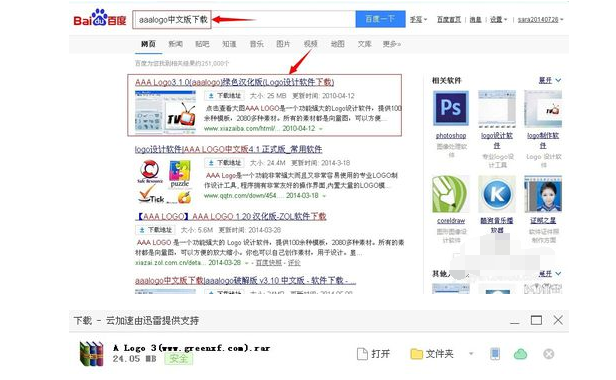Open the coreldraw text link
The height and width of the screenshot is (380, 616).
coord(451,221)
